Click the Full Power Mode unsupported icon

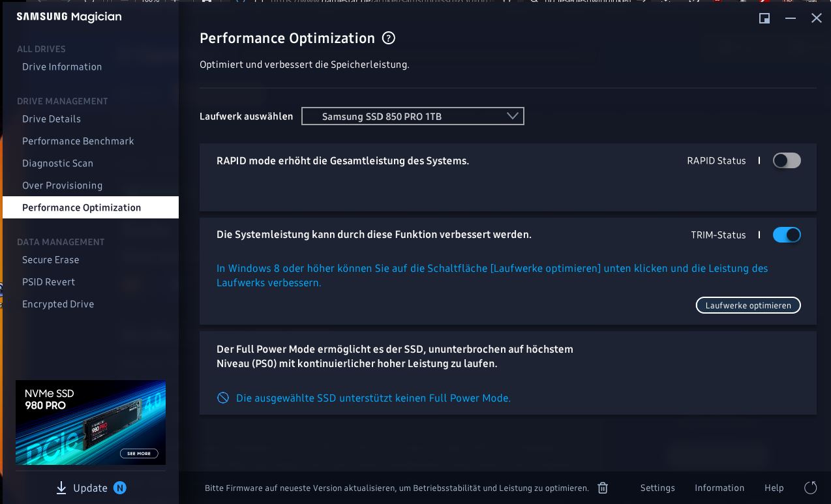[x=223, y=398]
